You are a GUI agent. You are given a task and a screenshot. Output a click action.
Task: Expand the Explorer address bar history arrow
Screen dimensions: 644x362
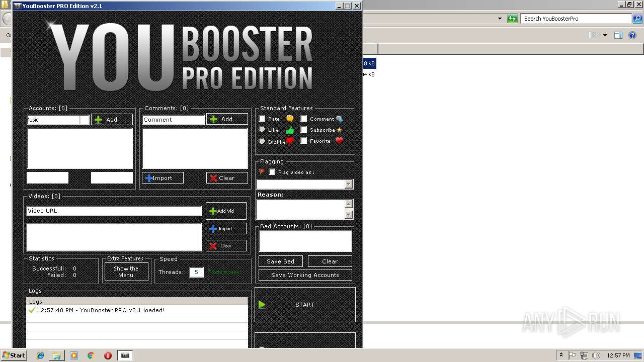(x=500, y=19)
